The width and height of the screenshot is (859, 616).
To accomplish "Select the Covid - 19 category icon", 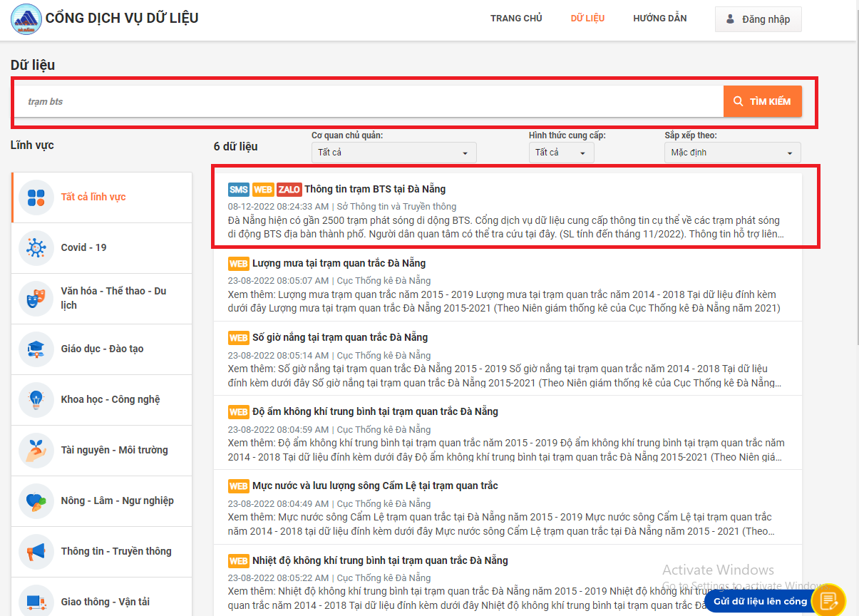I will tap(36, 247).
